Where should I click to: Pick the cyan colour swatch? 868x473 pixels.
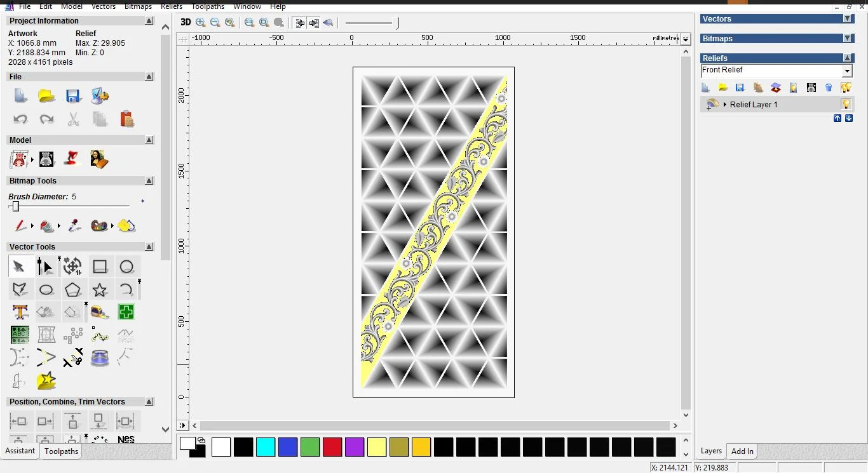point(265,447)
